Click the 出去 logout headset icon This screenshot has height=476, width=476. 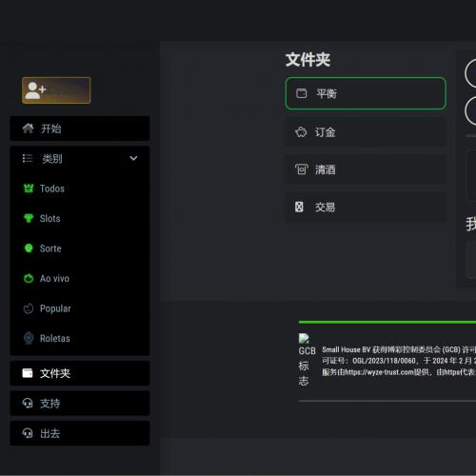point(28,433)
